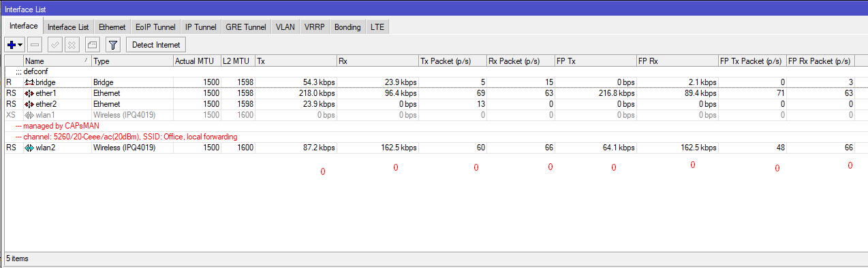
Task: Click the '5 items' status bar text
Action: pyautogui.click(x=17, y=258)
